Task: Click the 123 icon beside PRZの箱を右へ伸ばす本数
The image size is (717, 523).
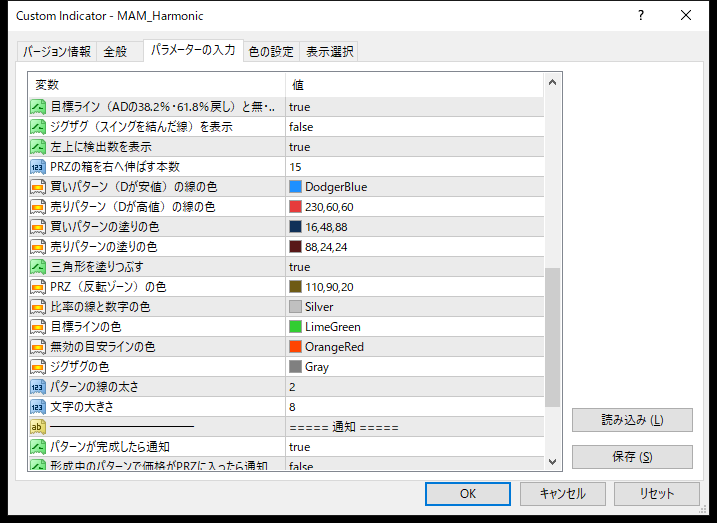Action: tap(38, 167)
